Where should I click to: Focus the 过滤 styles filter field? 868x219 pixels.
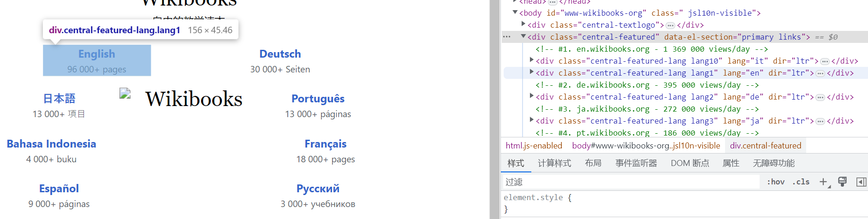pos(630,182)
